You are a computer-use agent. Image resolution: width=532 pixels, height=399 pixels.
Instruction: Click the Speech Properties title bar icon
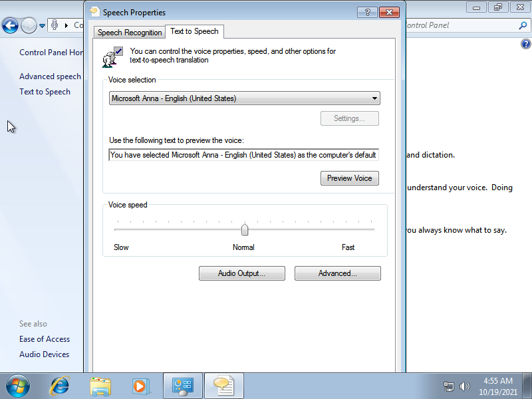(94, 12)
